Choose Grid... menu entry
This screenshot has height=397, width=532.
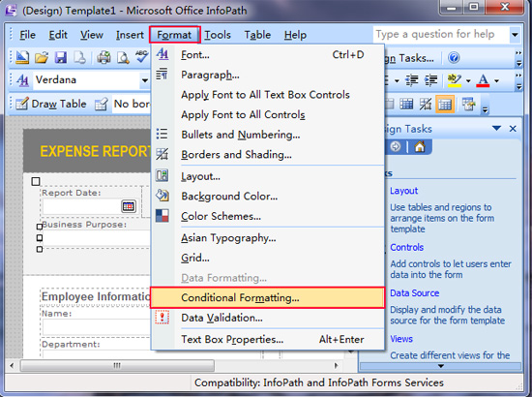tap(267, 259)
